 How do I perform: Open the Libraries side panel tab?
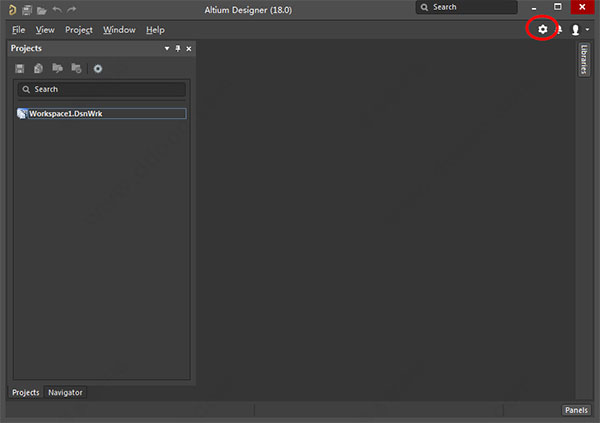coord(584,59)
